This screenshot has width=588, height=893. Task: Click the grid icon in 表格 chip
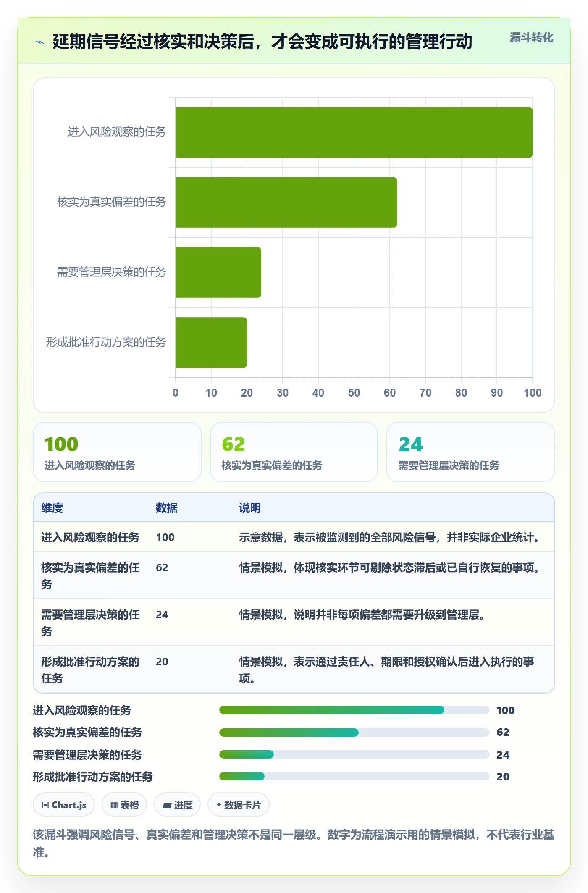point(114,805)
